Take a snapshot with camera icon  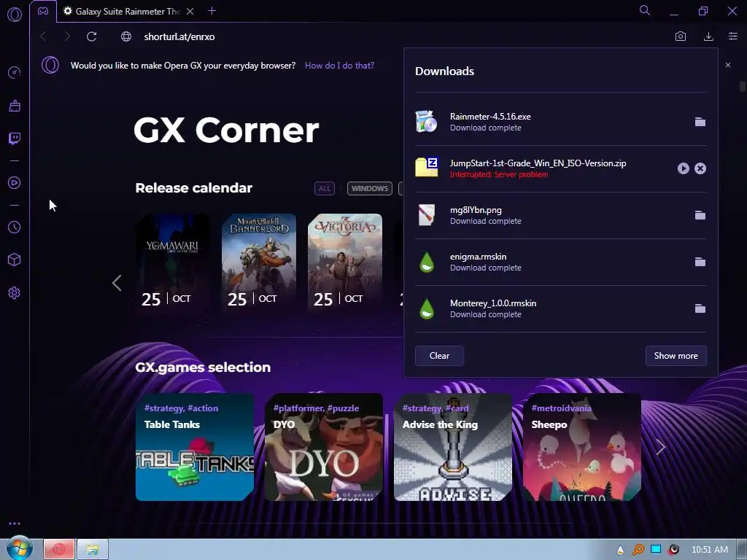point(681,36)
